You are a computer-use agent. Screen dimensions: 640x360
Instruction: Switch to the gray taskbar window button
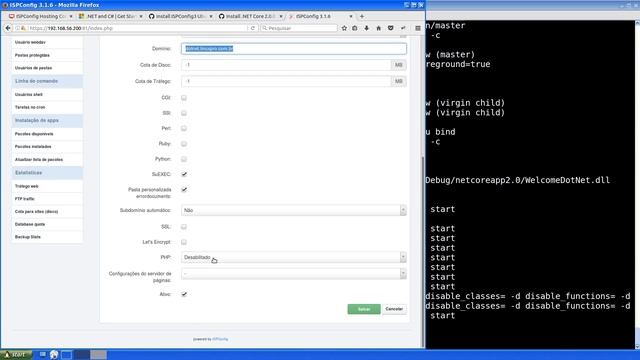point(98,355)
